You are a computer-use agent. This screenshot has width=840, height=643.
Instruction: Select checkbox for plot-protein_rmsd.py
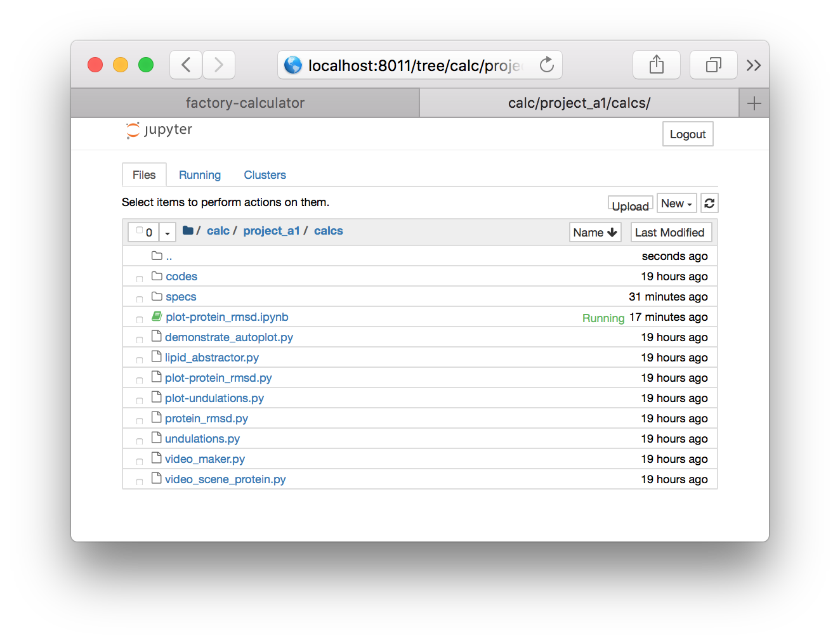point(140,380)
